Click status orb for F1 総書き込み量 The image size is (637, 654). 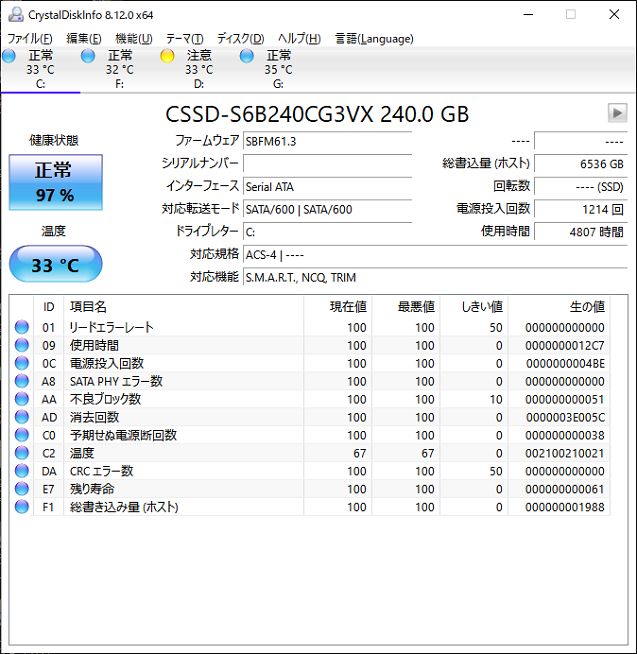[22, 506]
